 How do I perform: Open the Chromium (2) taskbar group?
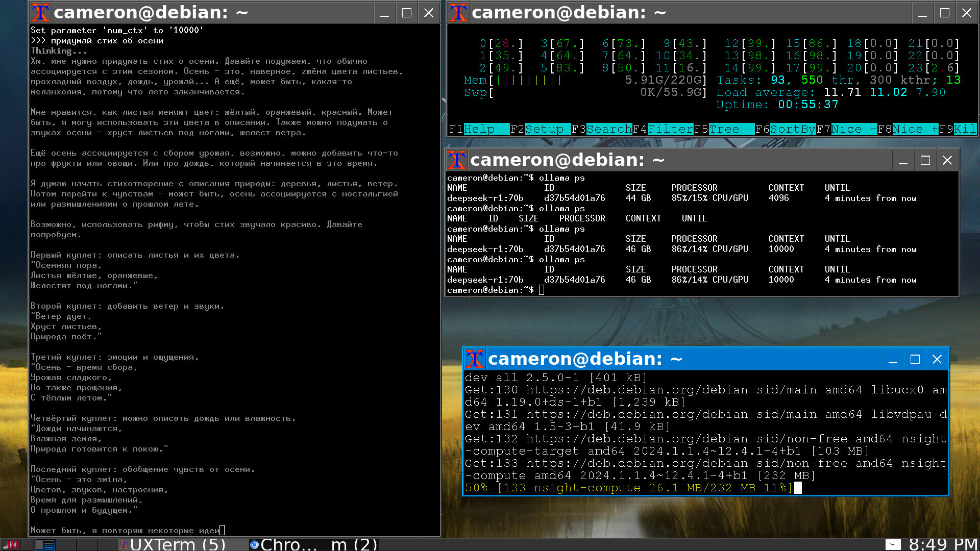pyautogui.click(x=313, y=544)
